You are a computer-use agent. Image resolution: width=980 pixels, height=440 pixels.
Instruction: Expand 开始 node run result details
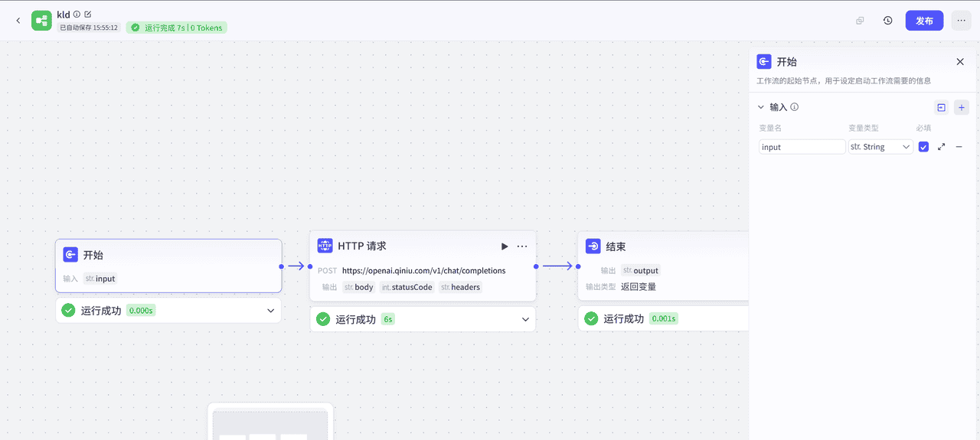[x=270, y=311]
